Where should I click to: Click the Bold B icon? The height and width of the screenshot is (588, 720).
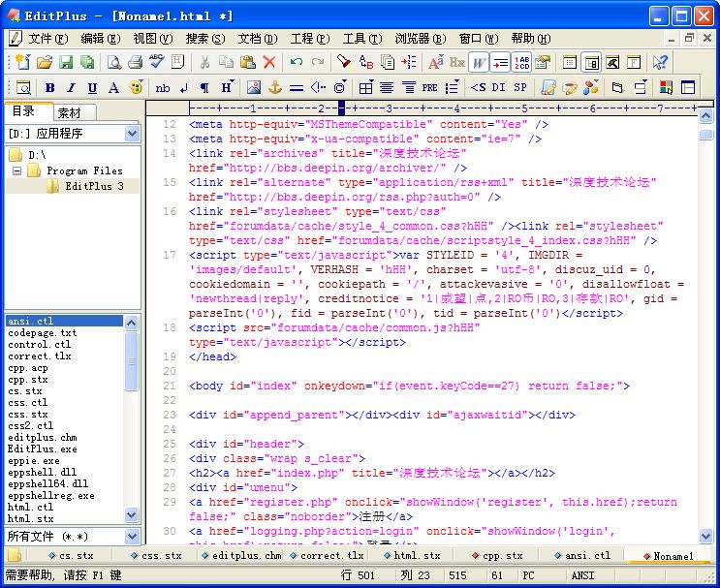point(50,87)
